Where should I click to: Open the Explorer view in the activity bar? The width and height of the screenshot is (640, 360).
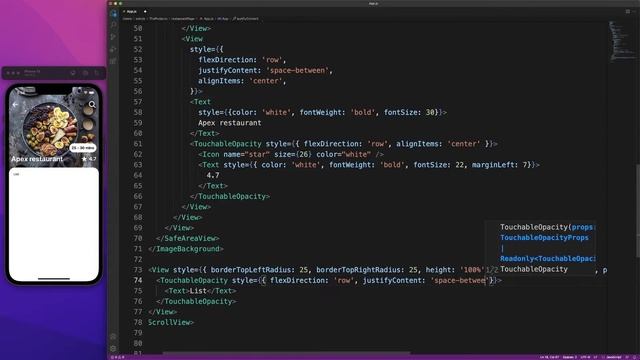(x=113, y=13)
